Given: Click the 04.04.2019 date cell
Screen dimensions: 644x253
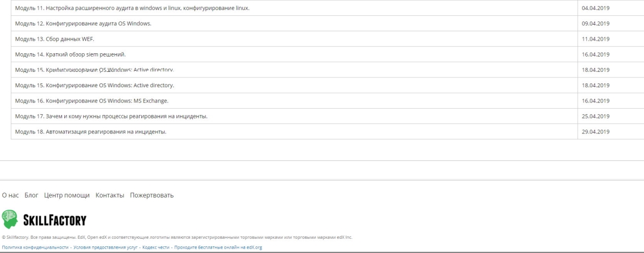Looking at the screenshot, I should pyautogui.click(x=595, y=8).
